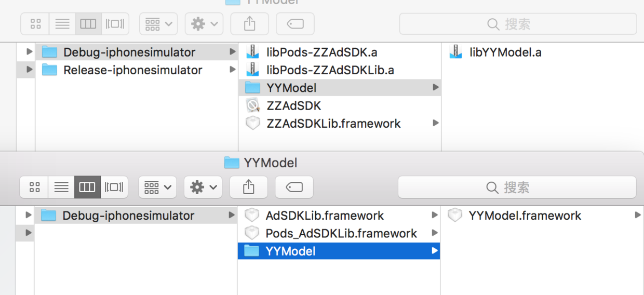This screenshot has height=295, width=644.
Task: Click edit tags button in YYModel window
Action: [294, 187]
